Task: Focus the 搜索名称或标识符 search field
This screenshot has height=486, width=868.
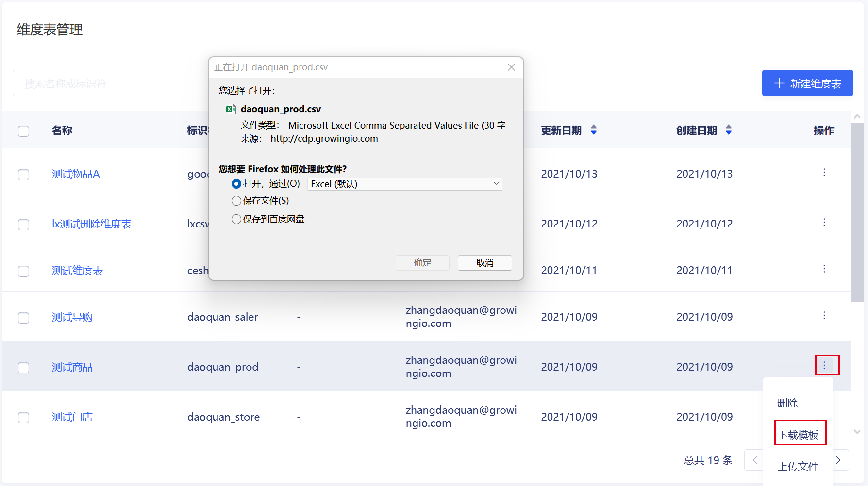Action: [111, 83]
